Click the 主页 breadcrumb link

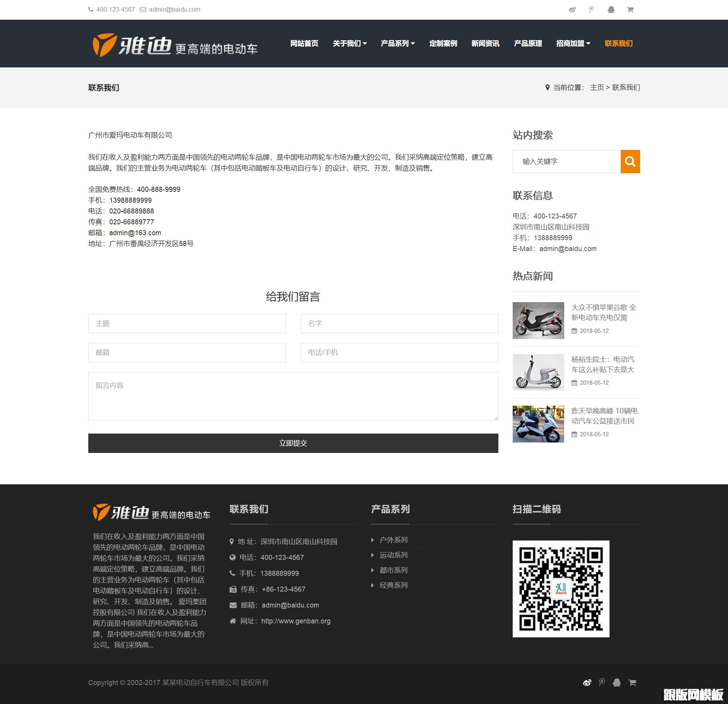pos(597,88)
